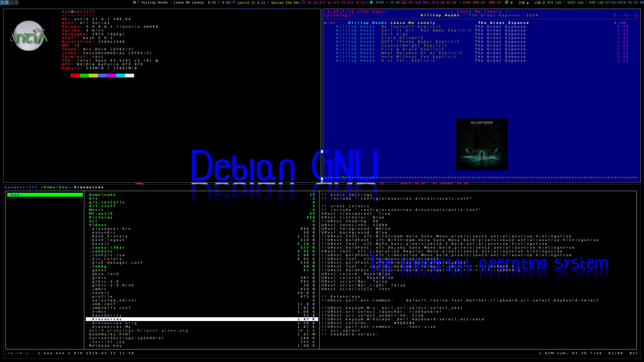
Task: Click the headphones icon in status bar
Action: (135, 3)
